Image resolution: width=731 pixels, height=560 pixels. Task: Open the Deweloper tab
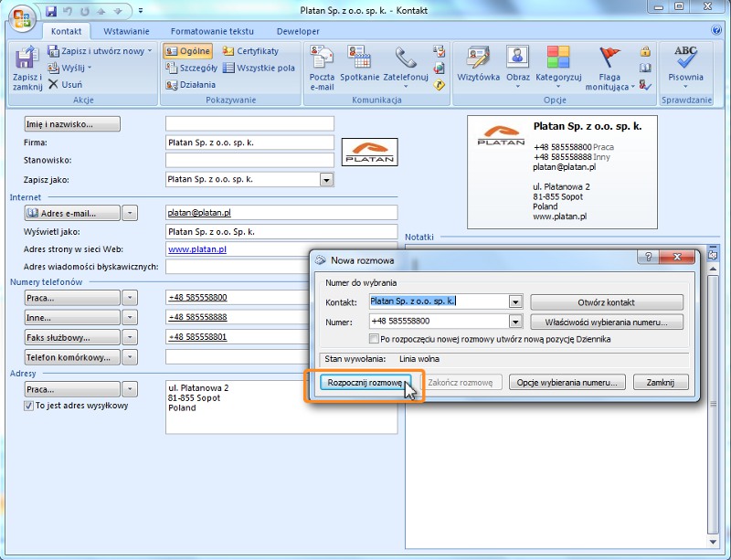tap(298, 31)
